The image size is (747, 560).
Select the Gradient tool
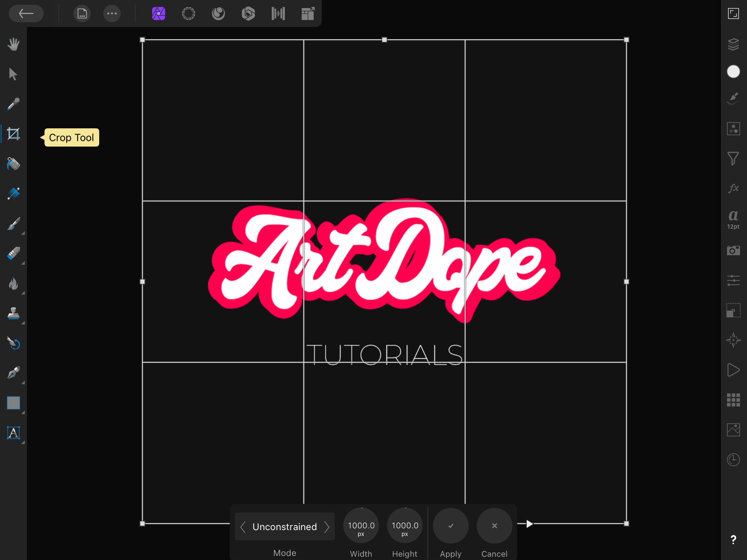(13, 194)
